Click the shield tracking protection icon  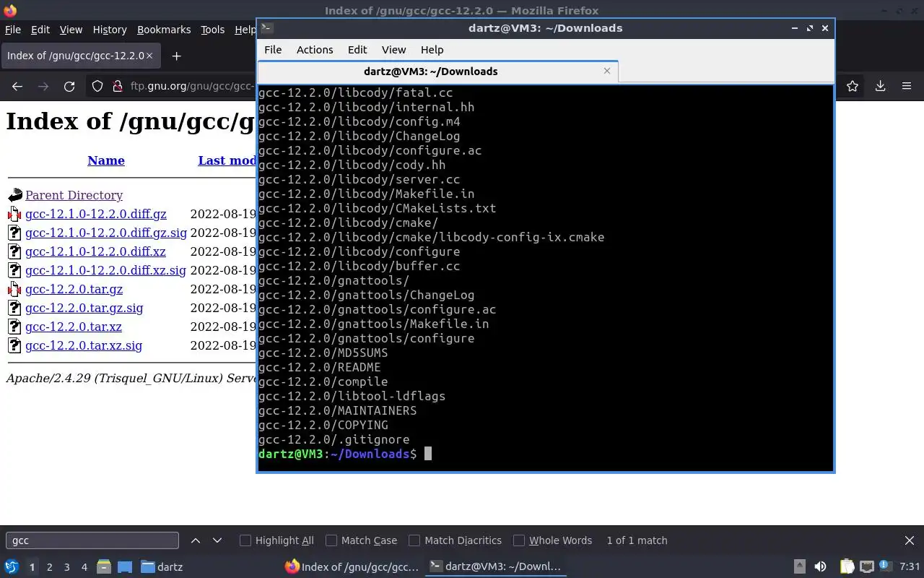[x=97, y=86]
